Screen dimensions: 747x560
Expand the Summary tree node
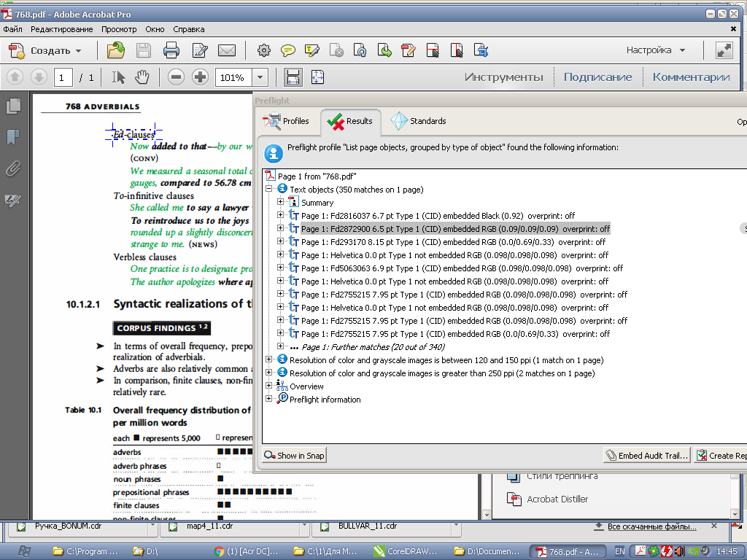[x=280, y=202]
